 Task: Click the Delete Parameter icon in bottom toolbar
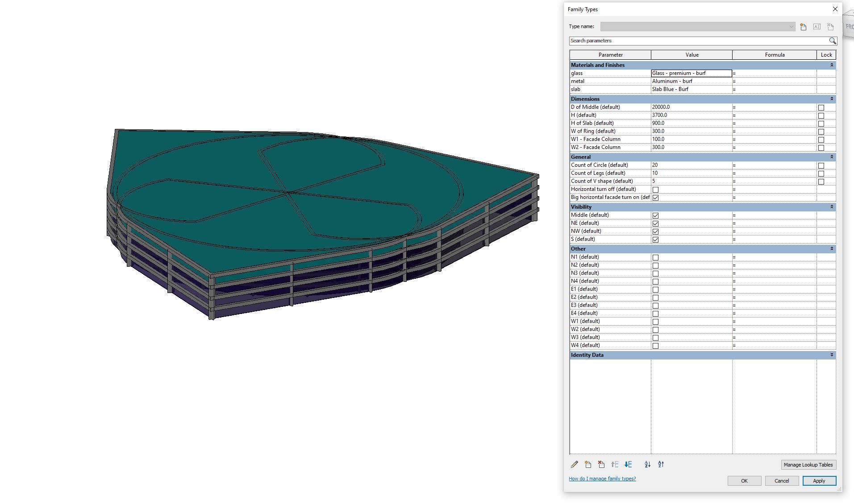(x=601, y=465)
